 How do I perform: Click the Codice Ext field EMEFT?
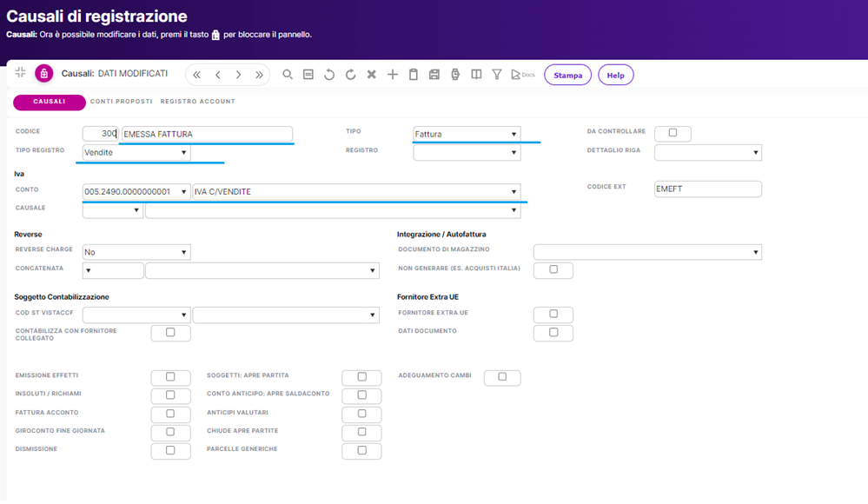708,189
